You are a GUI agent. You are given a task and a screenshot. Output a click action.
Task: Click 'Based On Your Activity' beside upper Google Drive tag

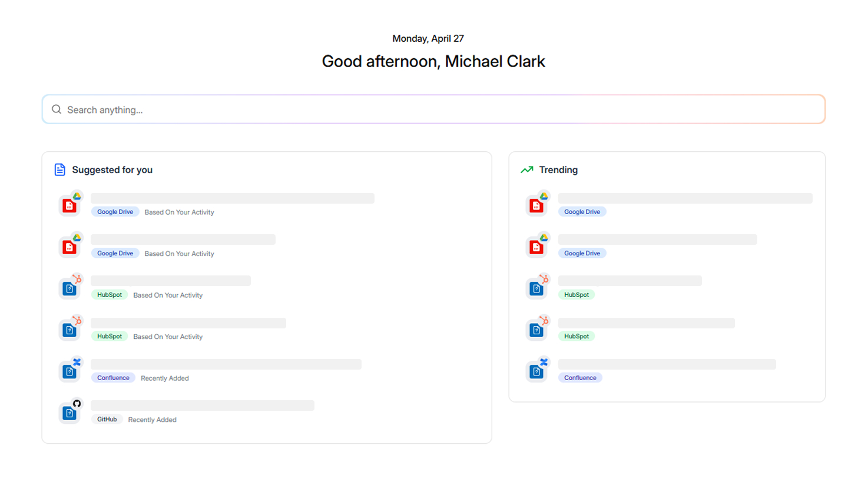tap(179, 212)
